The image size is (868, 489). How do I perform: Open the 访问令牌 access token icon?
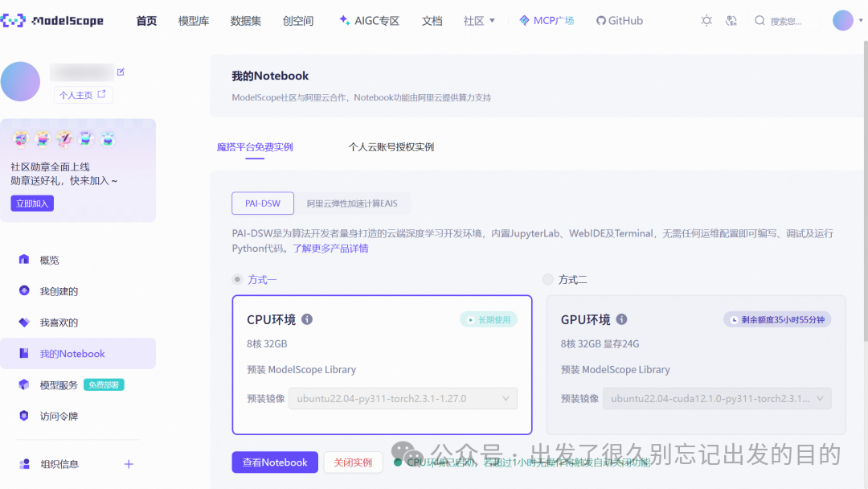(24, 416)
